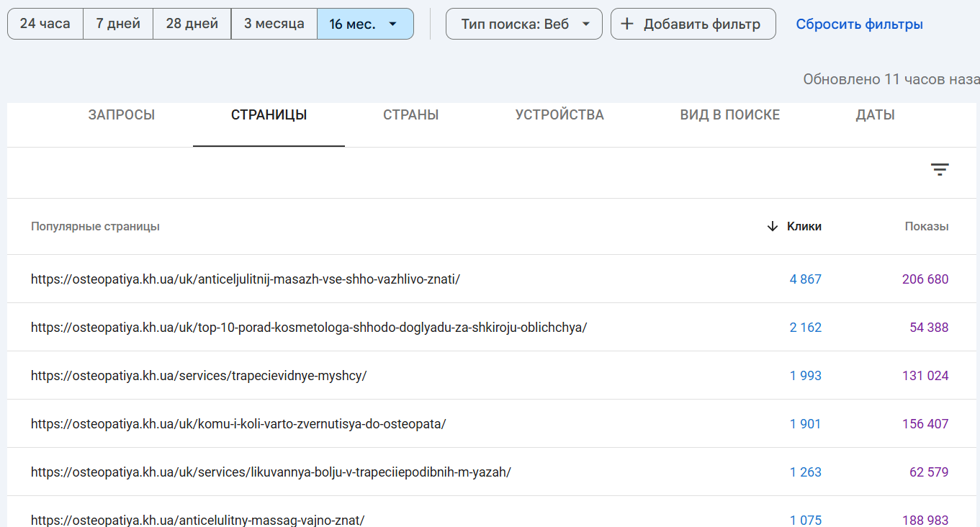Image resolution: width=980 pixels, height=527 pixels.
Task: Switch to the ДАТЫ tab
Action: 876,115
